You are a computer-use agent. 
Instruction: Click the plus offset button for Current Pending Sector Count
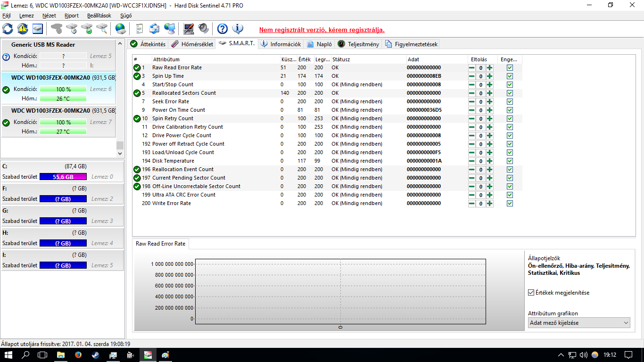(x=489, y=178)
